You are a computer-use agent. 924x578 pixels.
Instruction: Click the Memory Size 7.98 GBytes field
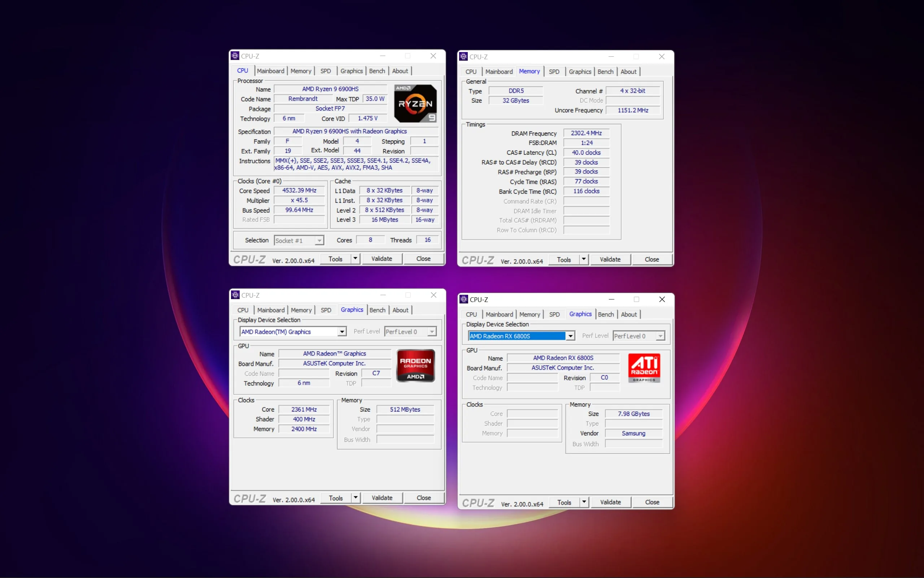pyautogui.click(x=634, y=414)
